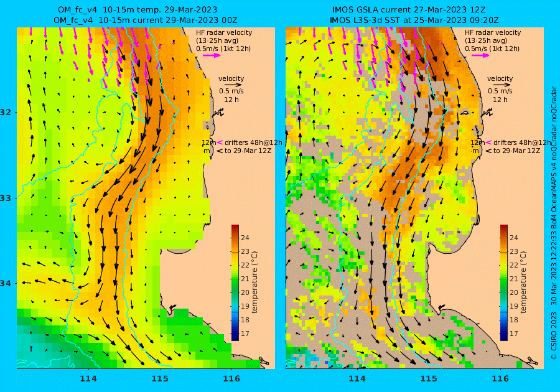Viewport: 560px width, 392px height.
Task: Click the black drifter marker before 'to 29 Mar' right map
Action: tap(488, 151)
